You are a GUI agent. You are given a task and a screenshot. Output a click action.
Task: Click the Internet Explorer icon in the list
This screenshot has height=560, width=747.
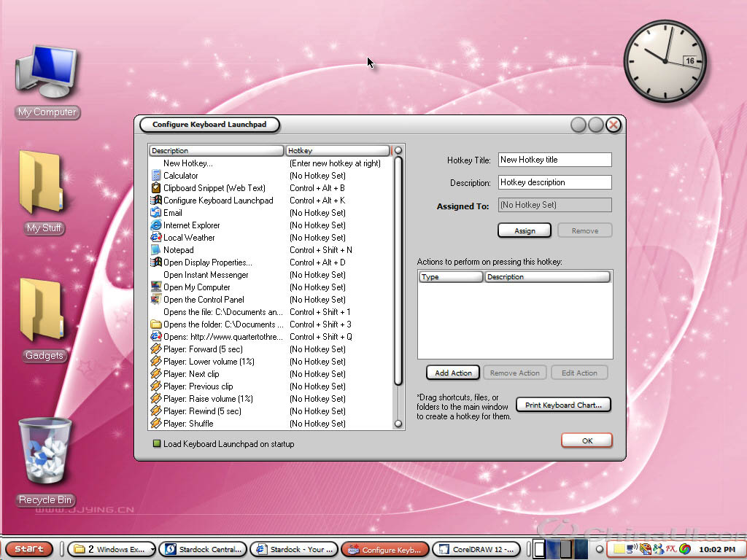(156, 225)
